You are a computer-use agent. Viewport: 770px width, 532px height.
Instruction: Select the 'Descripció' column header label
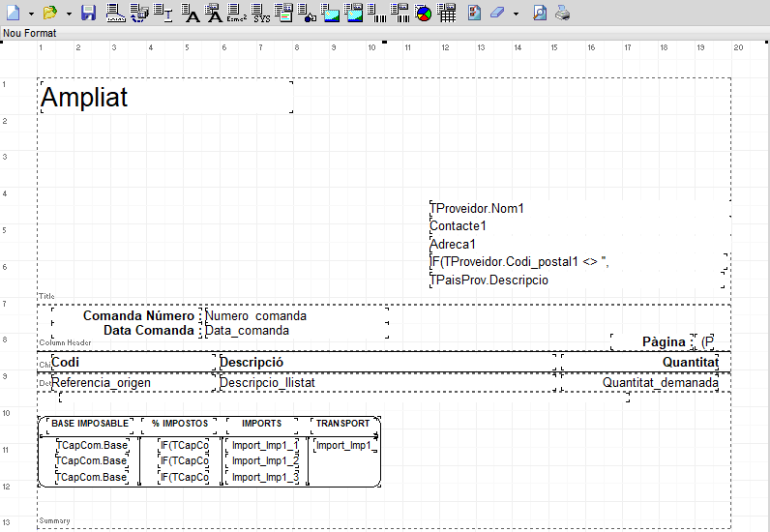click(x=388, y=362)
